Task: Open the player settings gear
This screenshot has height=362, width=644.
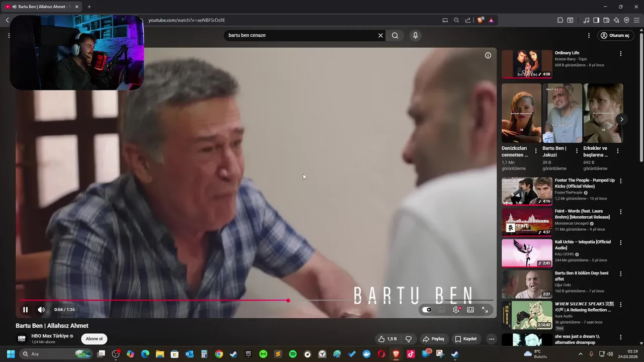Action: tap(456, 310)
